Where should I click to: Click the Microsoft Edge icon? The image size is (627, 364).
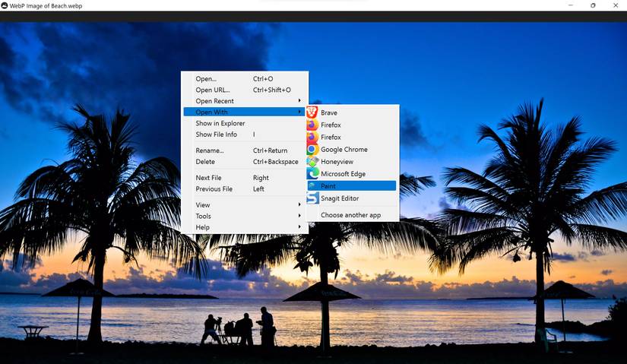[312, 173]
